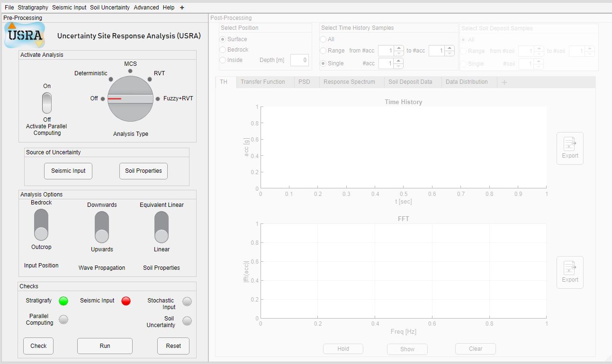Click the 'from #acc' number field
This screenshot has width=612, height=364.
[x=386, y=51]
